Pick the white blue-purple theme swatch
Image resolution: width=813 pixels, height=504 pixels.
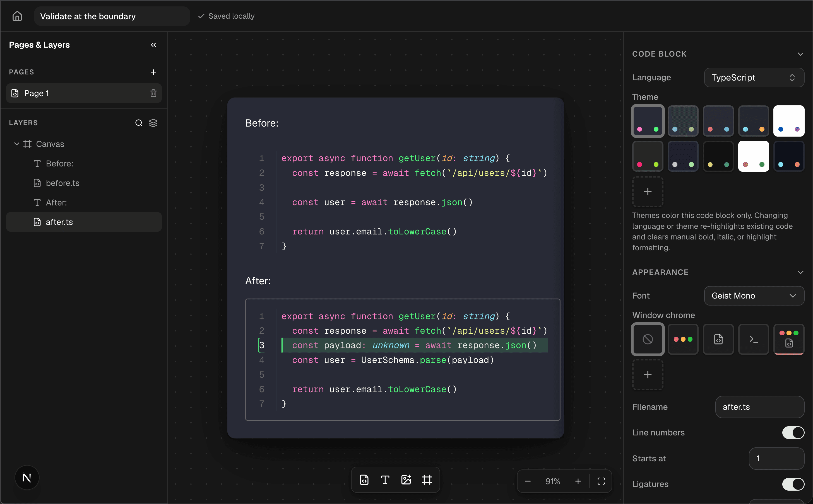pyautogui.click(x=789, y=121)
